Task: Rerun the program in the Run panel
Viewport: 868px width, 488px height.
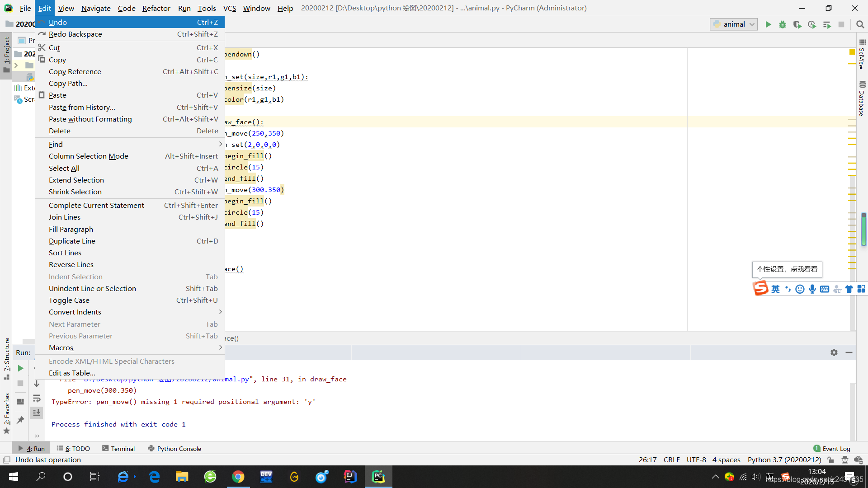Action: [20, 368]
